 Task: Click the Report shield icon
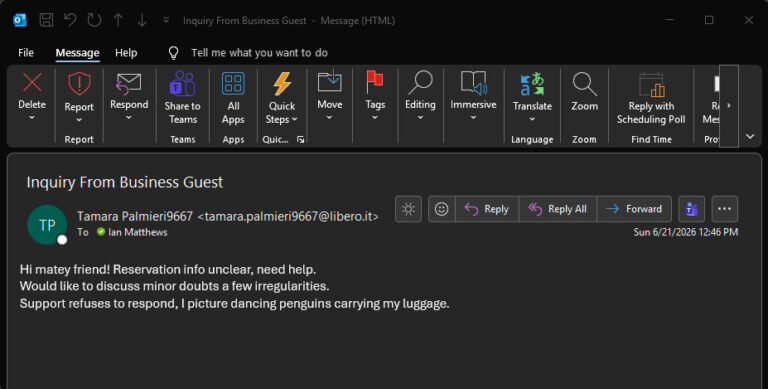click(x=79, y=84)
